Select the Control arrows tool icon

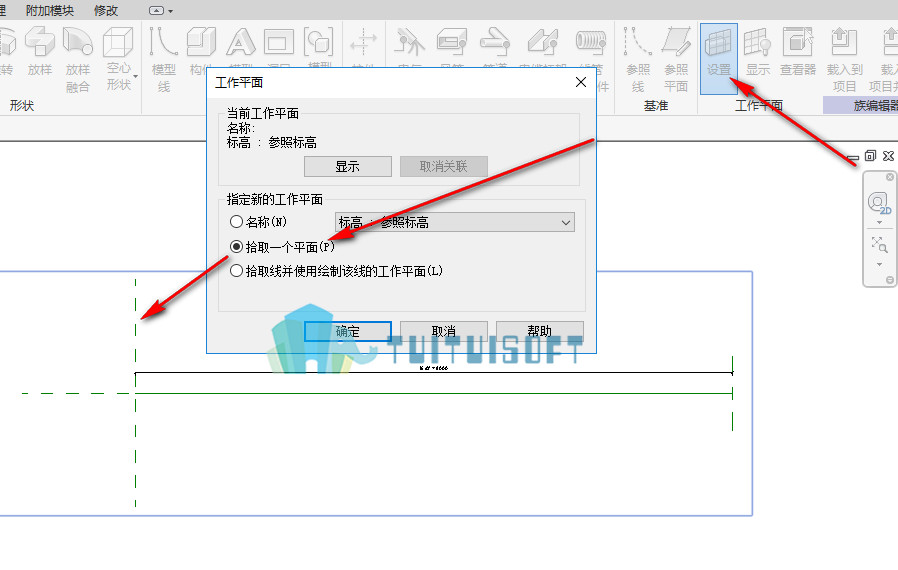coord(363,42)
